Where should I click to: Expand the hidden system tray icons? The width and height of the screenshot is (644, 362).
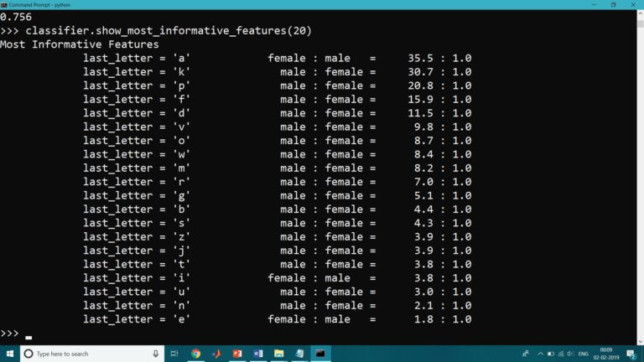(x=540, y=354)
